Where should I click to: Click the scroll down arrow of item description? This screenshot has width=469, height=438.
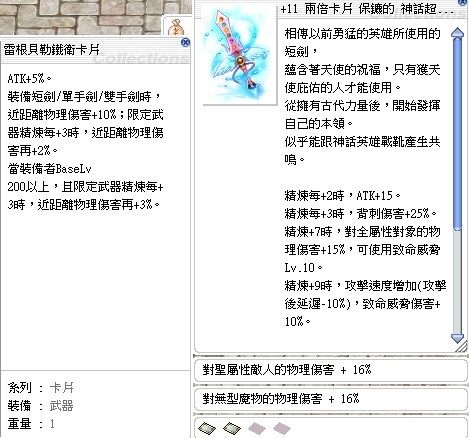(457, 339)
